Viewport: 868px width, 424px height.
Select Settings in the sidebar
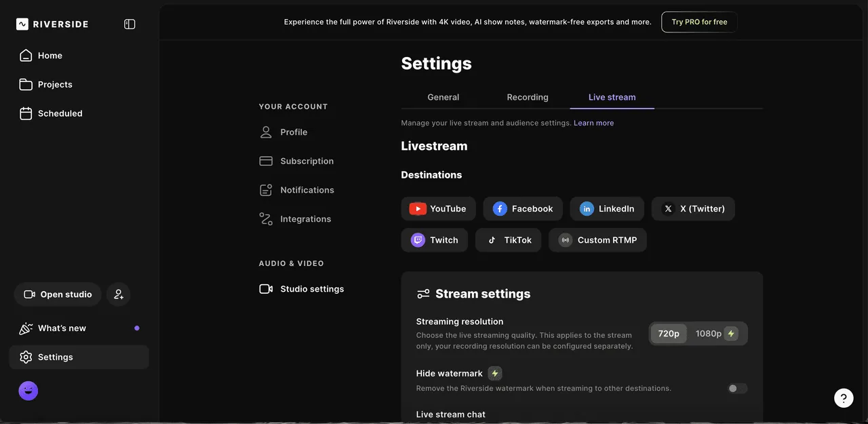pos(79,358)
